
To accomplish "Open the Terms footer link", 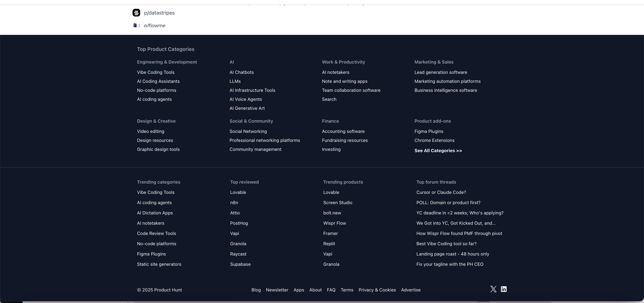I will pos(347,290).
